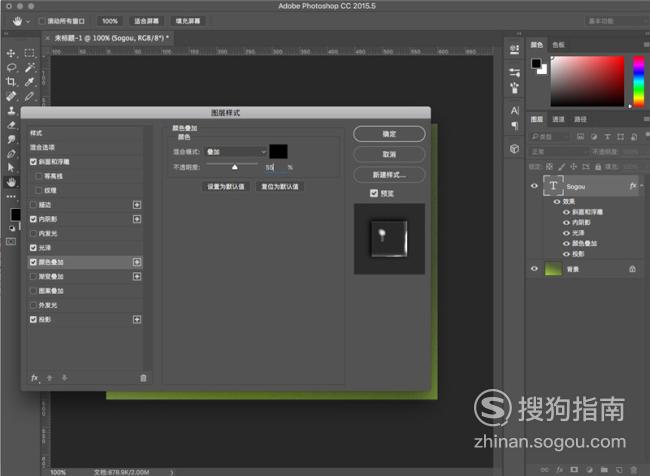Viewport: 650px width, 476px height.
Task: Click the move effect up arrow
Action: (49, 378)
